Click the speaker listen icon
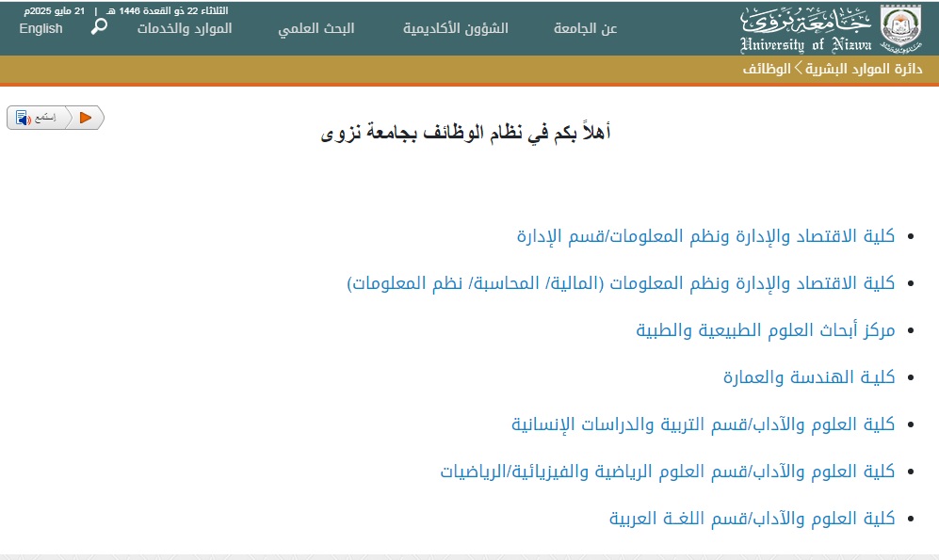The image size is (939, 560). point(24,118)
